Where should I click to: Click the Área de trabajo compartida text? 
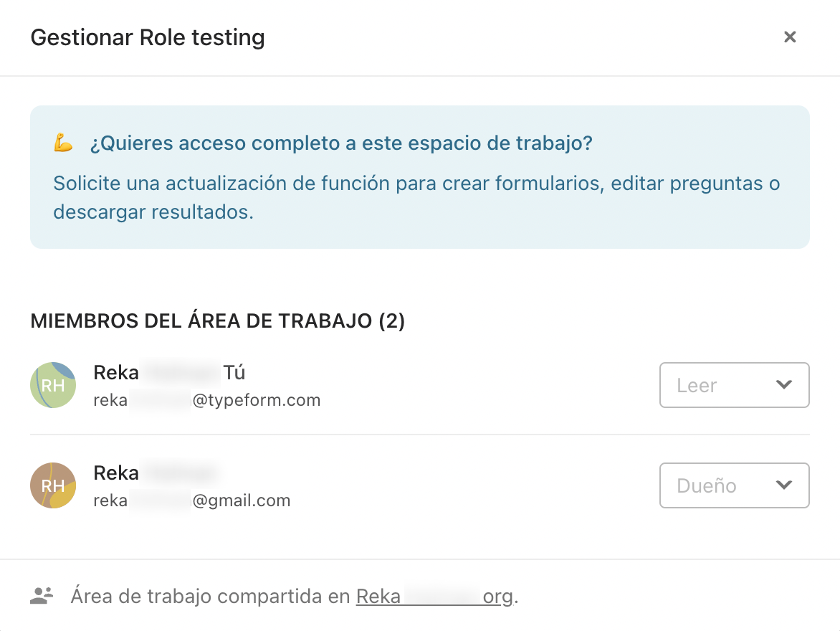(x=211, y=596)
